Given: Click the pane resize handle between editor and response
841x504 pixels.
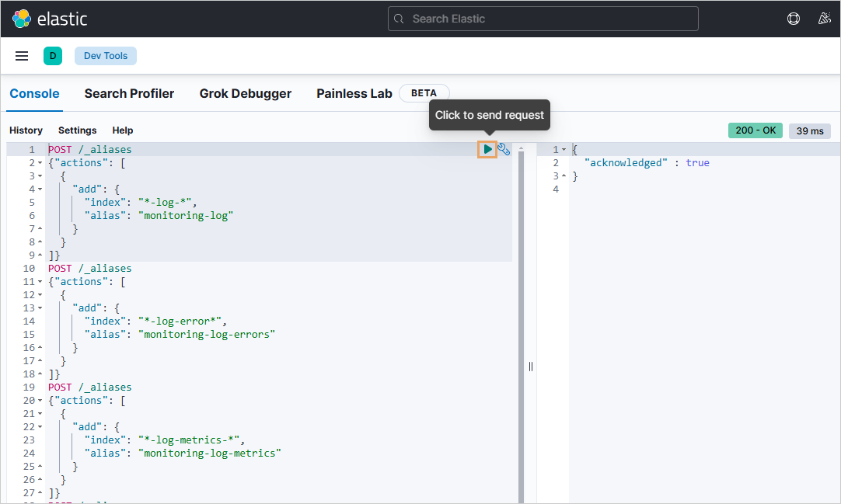Looking at the screenshot, I should (x=530, y=367).
